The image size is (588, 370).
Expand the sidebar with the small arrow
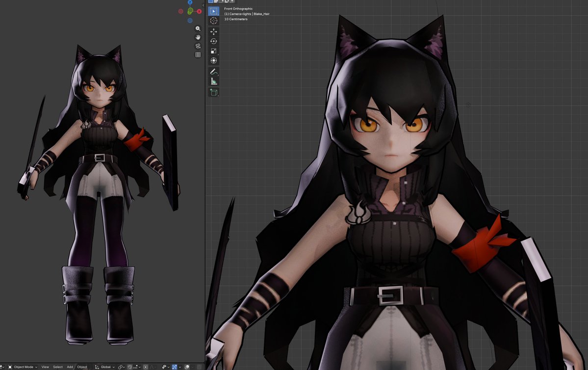click(x=203, y=5)
